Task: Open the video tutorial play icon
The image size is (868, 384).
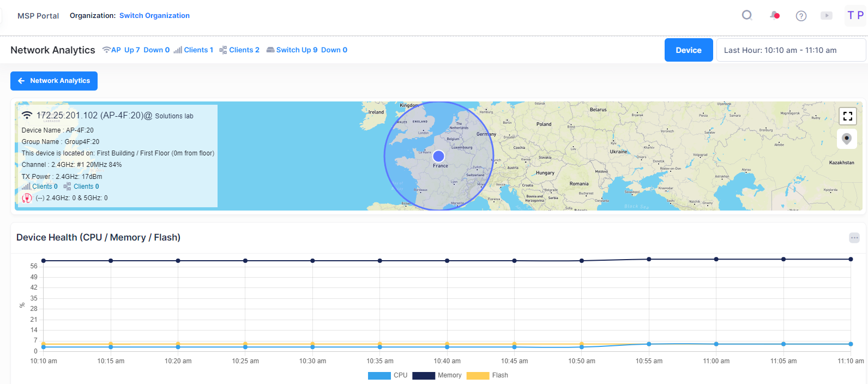Action: (827, 16)
